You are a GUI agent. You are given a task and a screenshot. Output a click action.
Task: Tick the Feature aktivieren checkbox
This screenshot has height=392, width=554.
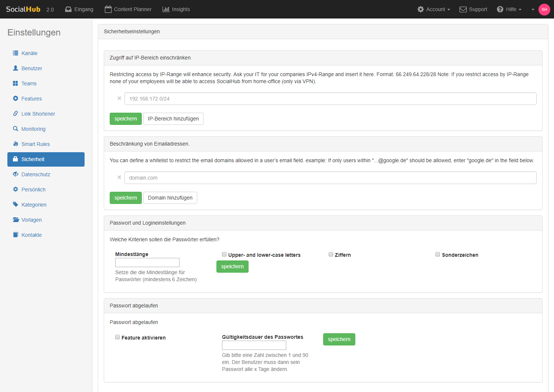(117, 337)
